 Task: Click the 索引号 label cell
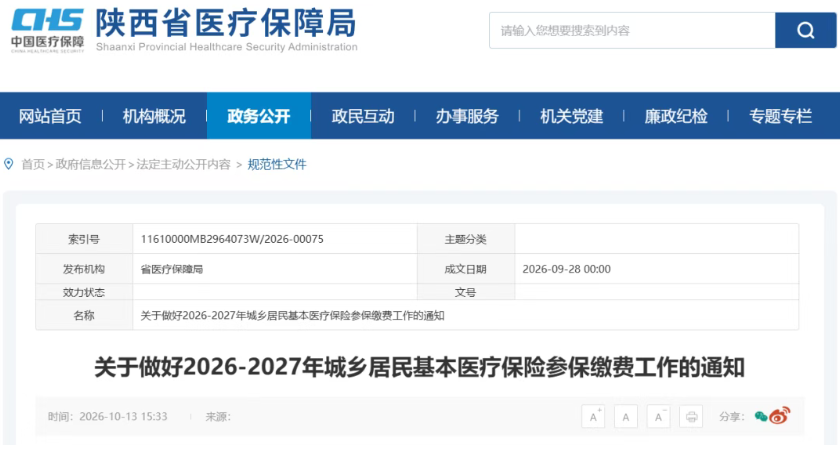pos(84,239)
